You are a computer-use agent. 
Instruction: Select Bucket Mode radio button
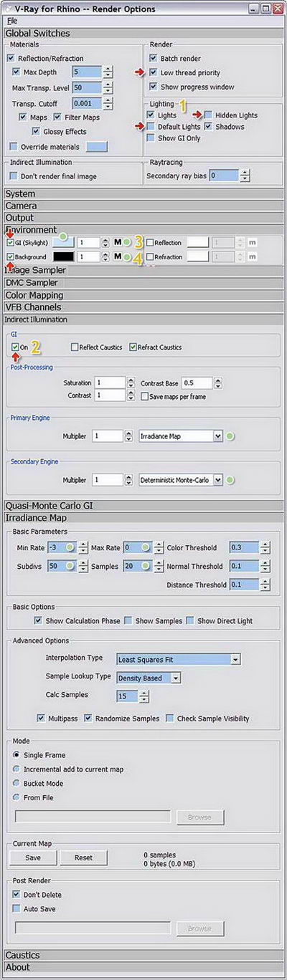click(x=17, y=784)
